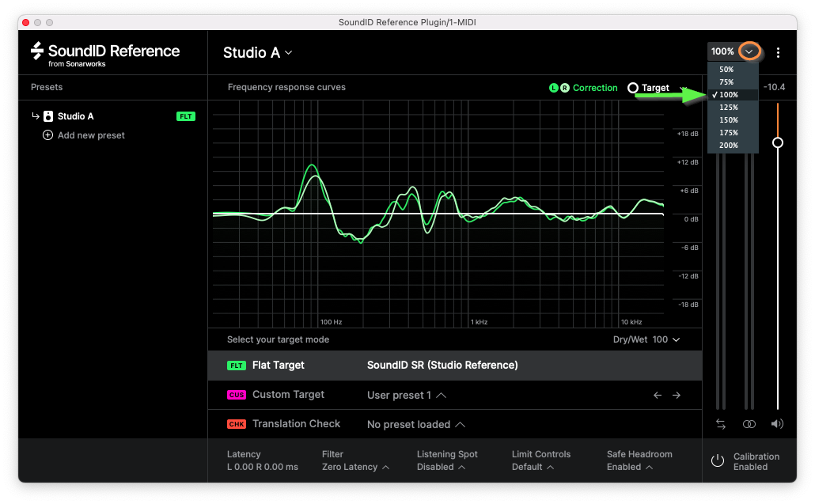Image resolution: width=815 pixels, height=504 pixels.
Task: Click the 100% zoom dropdown chevron
Action: pyautogui.click(x=749, y=51)
